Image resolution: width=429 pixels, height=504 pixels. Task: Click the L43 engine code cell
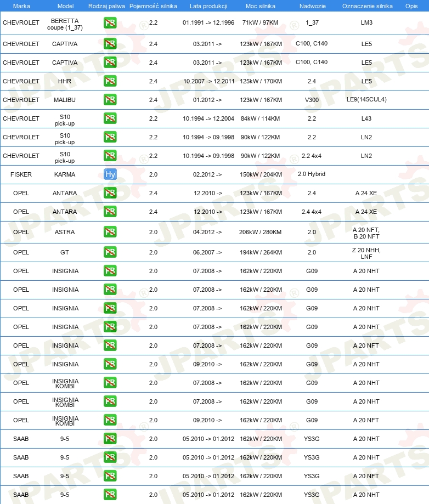point(366,118)
